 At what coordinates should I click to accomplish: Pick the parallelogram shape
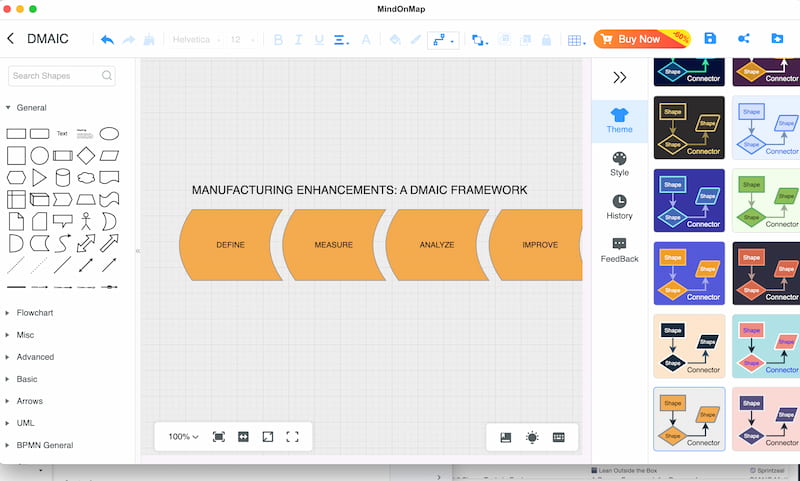coord(109,156)
